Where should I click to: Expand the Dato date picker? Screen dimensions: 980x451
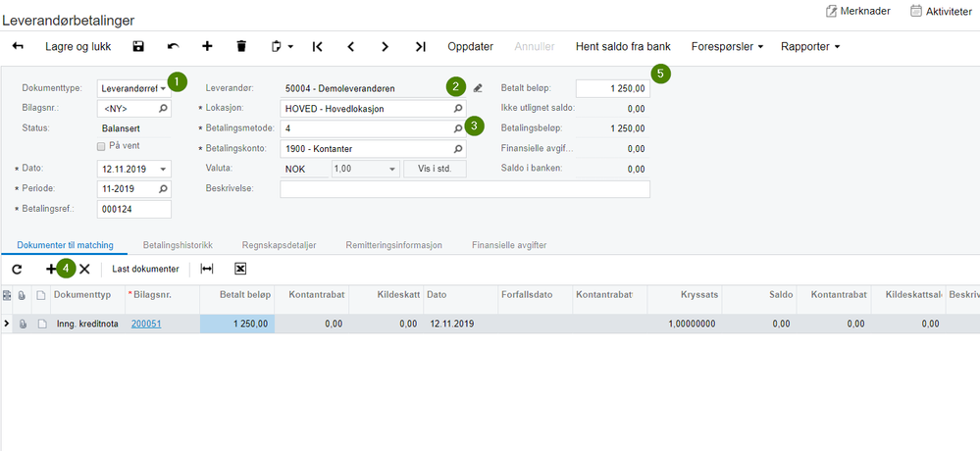pyautogui.click(x=163, y=169)
